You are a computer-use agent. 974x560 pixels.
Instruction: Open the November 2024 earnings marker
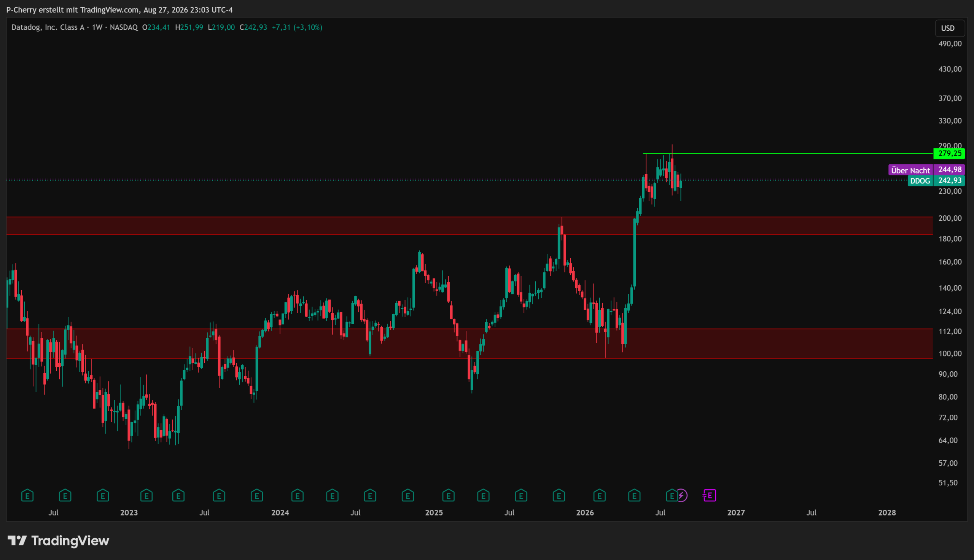pyautogui.click(x=407, y=495)
